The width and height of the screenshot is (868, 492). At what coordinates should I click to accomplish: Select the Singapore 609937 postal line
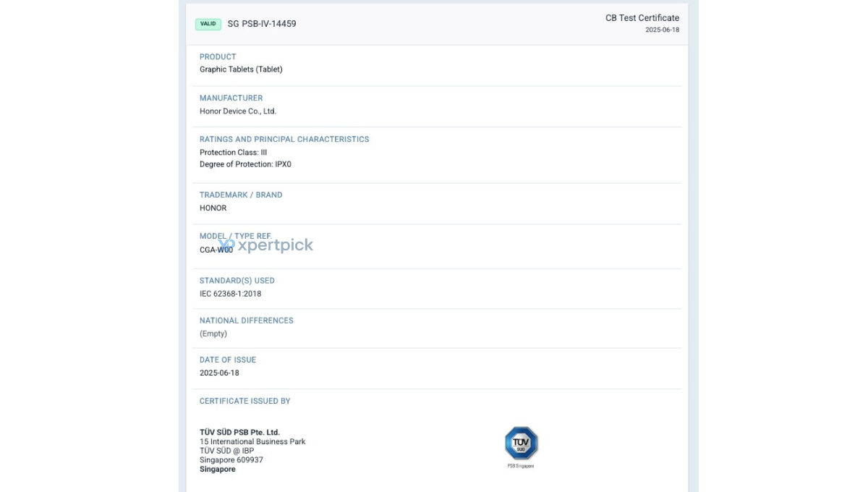tap(231, 460)
